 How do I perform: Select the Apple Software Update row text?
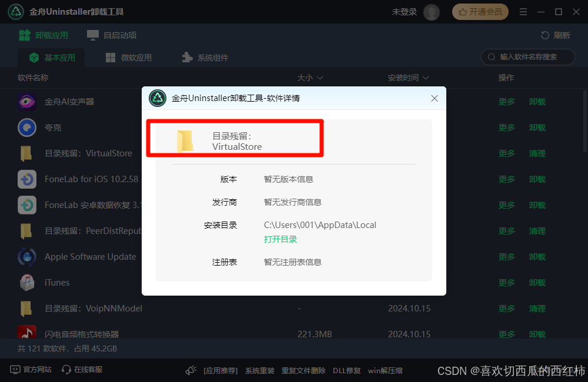pyautogui.click(x=91, y=257)
